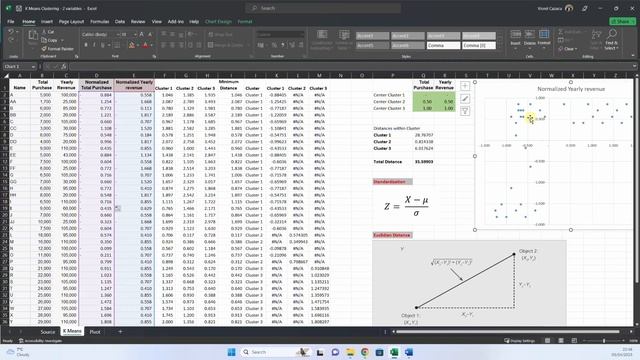Click the Undo icon
This screenshot has height=360, width=640.
click(x=11, y=31)
